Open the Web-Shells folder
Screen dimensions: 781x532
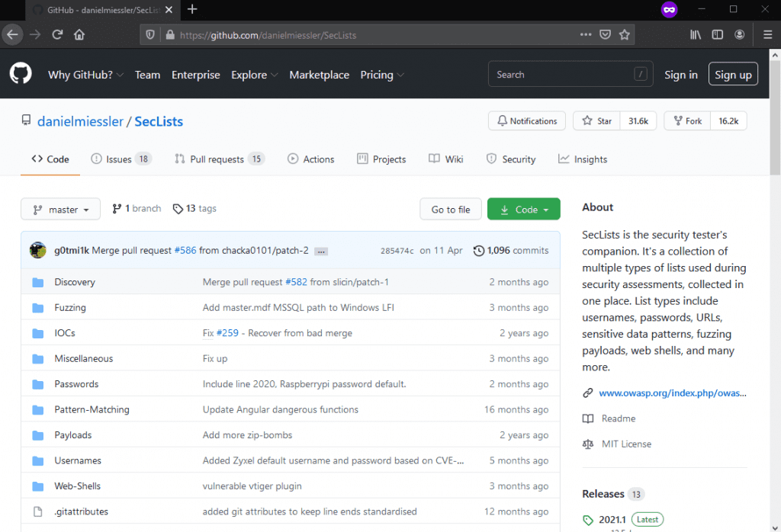pyautogui.click(x=77, y=486)
